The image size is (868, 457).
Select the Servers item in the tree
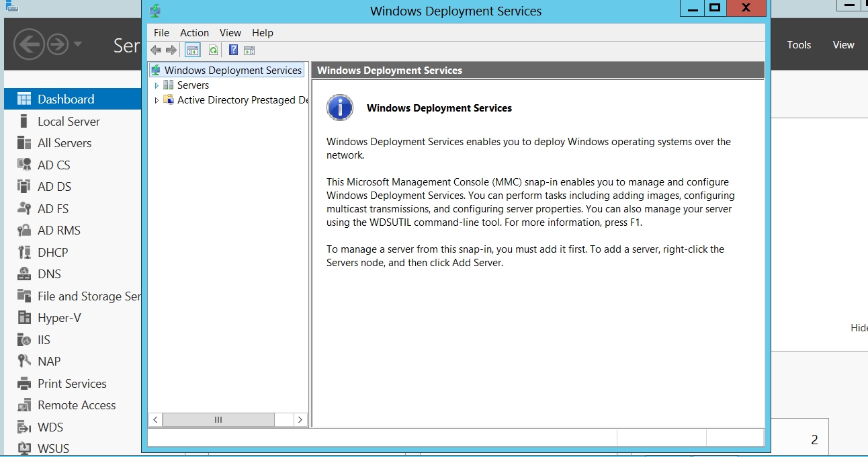tap(193, 85)
